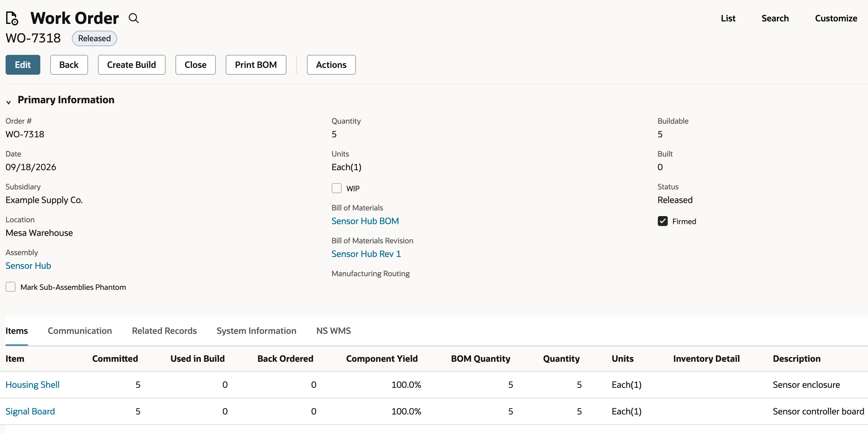This screenshot has height=434, width=868.
Task: Enable Mark Sub-Assemblies Phantom checkbox
Action: click(11, 287)
